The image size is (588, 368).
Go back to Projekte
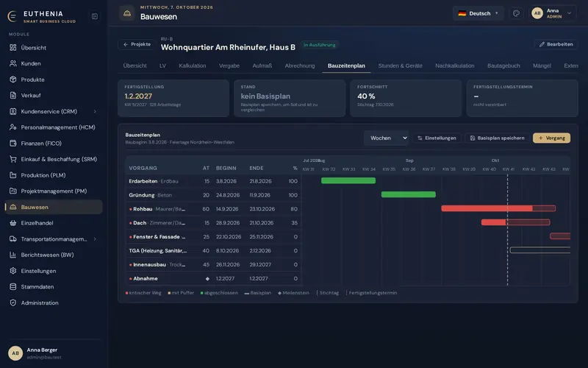coord(137,44)
